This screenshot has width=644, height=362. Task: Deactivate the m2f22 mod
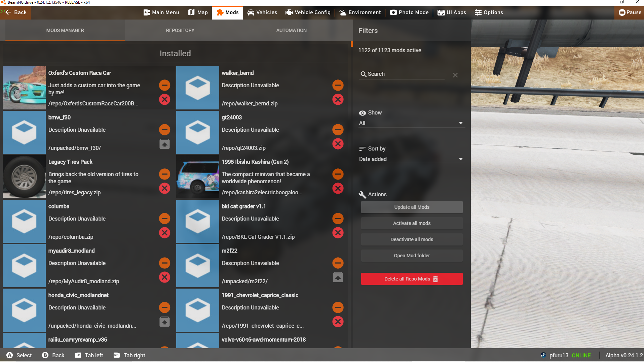pyautogui.click(x=338, y=263)
